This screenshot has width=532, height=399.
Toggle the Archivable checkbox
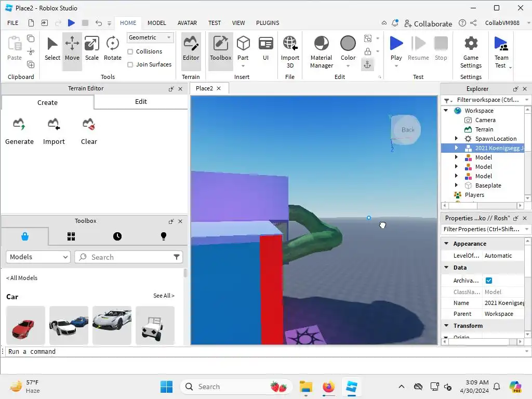click(488, 280)
